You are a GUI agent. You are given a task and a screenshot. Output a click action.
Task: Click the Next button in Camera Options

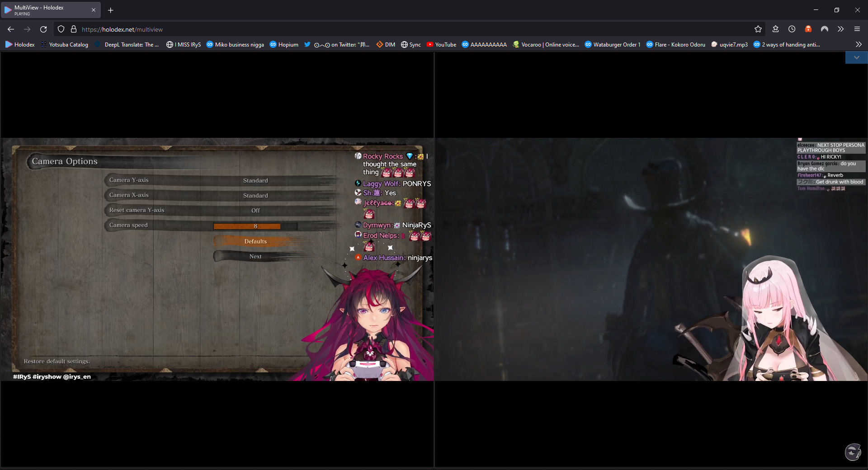click(x=255, y=256)
